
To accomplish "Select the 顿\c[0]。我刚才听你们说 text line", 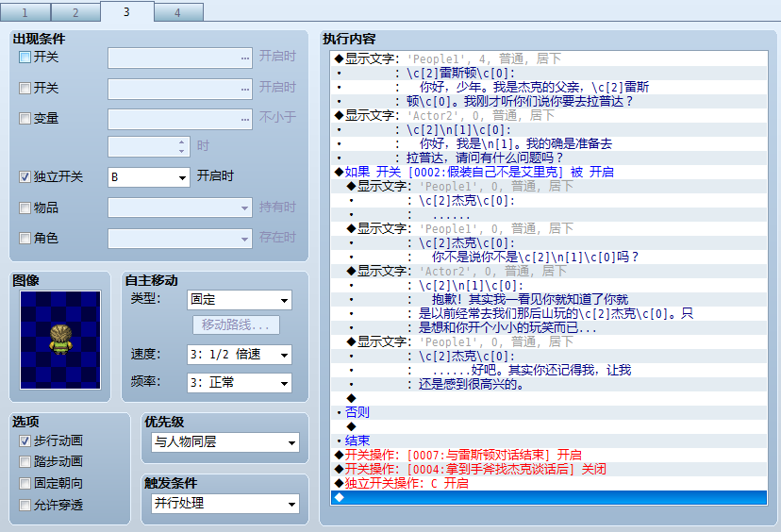I will 548,101.
